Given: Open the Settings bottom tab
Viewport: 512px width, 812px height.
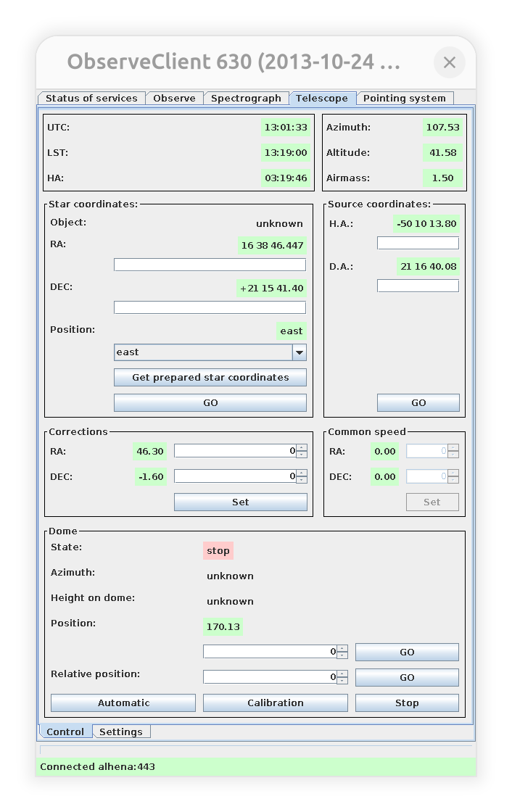Looking at the screenshot, I should pos(120,732).
